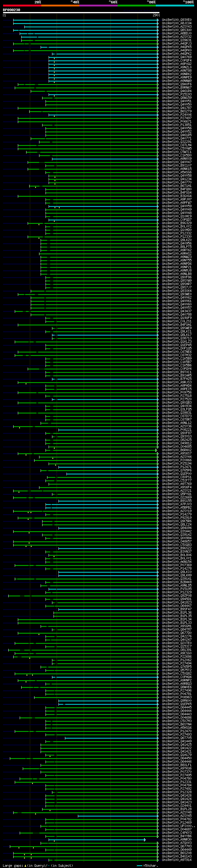
Task: Click the label UniRef100_C0PQF4
Action: click(x=176, y=61)
